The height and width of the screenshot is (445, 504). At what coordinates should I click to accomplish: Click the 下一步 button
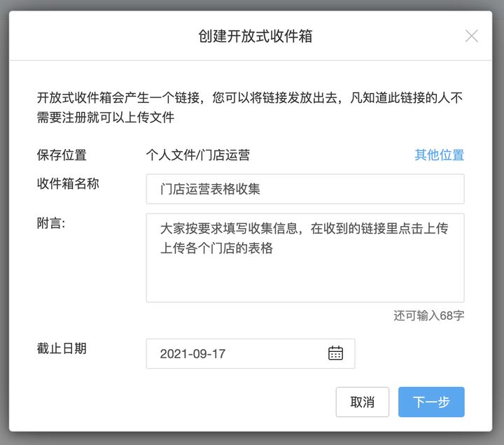point(431,402)
